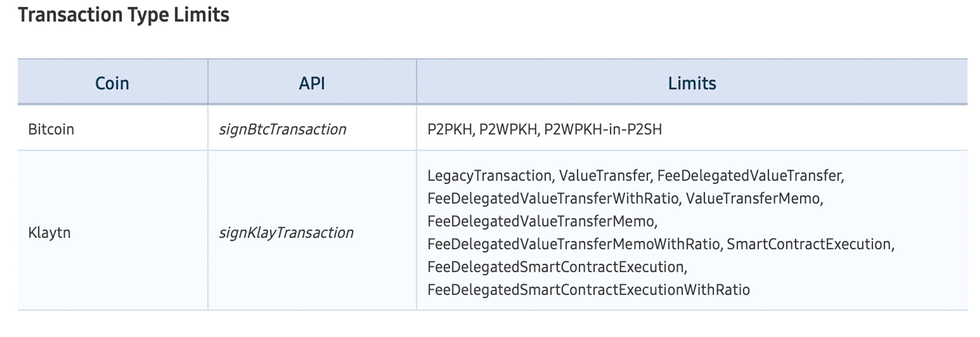Click the SmartContractExecution text
The image size is (980, 337).
[x=809, y=244]
